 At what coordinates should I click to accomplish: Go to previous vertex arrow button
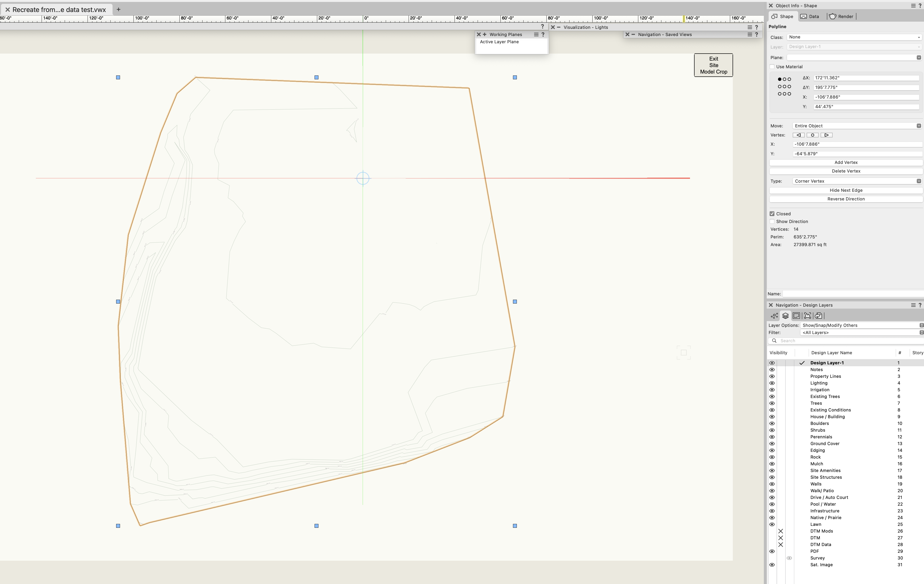(x=798, y=135)
